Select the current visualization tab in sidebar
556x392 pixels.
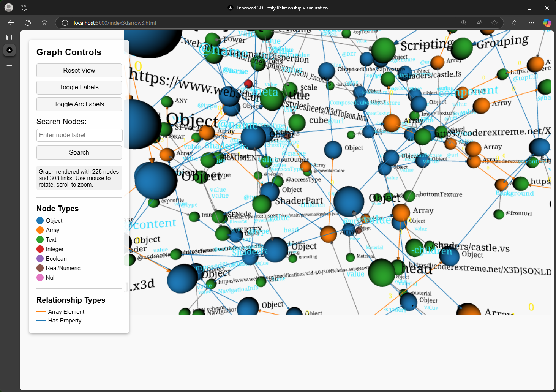[9, 50]
